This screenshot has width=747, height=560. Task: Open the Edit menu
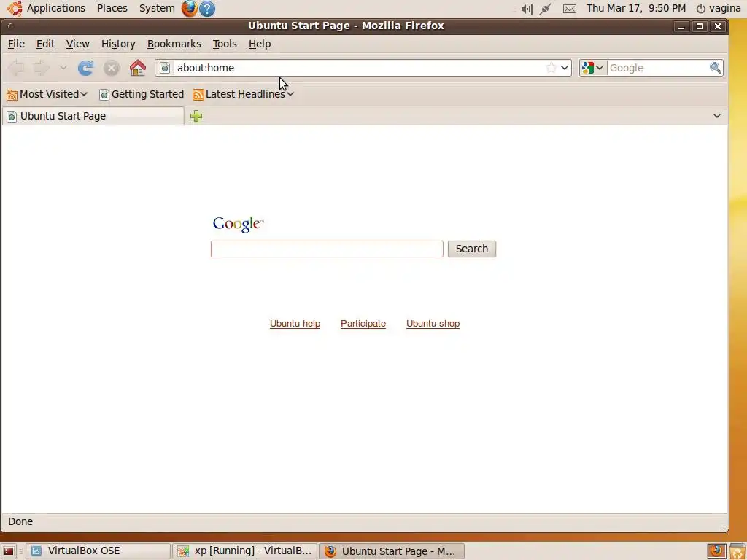(45, 44)
